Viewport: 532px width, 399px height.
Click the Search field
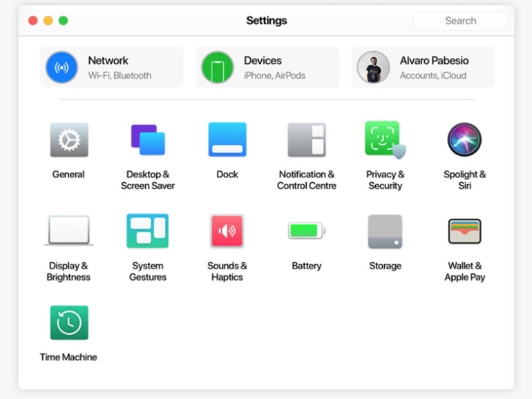[460, 21]
